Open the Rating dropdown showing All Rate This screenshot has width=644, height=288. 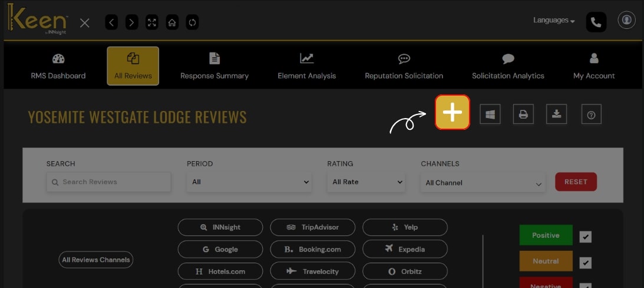[x=366, y=182]
